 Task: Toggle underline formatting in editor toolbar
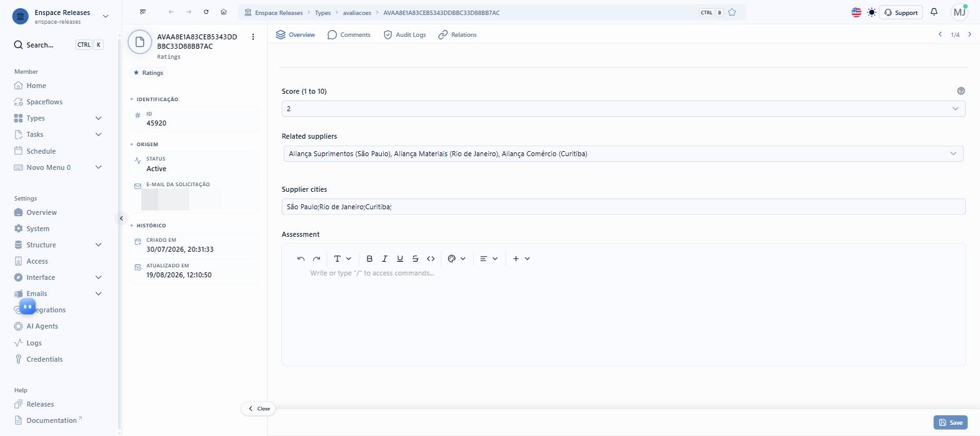400,259
